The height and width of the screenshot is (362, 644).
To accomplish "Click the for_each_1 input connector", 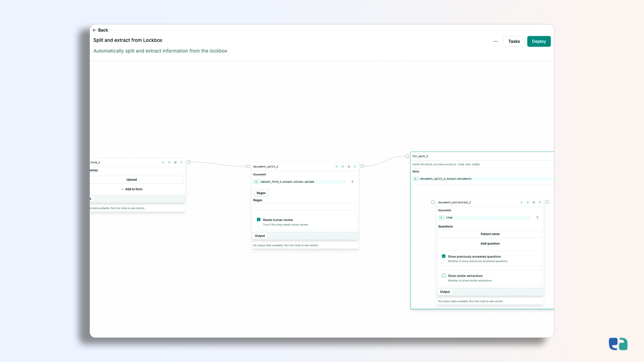I will 407,157.
